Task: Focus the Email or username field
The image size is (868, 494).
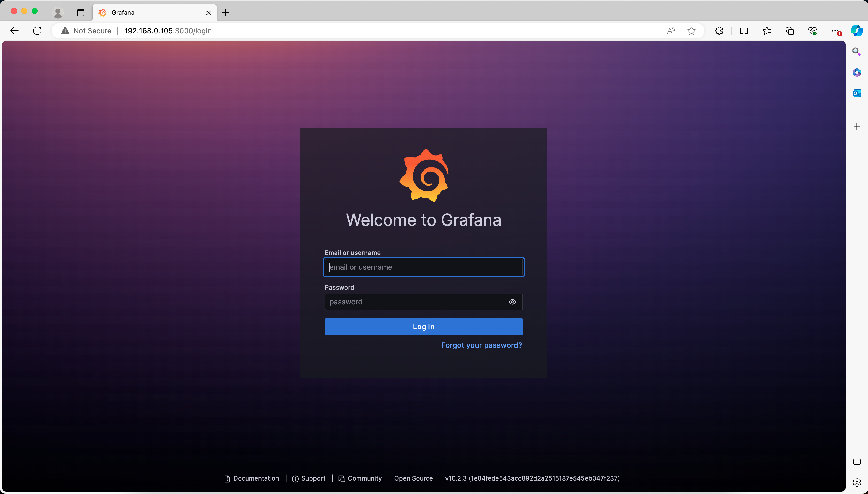Action: (424, 267)
